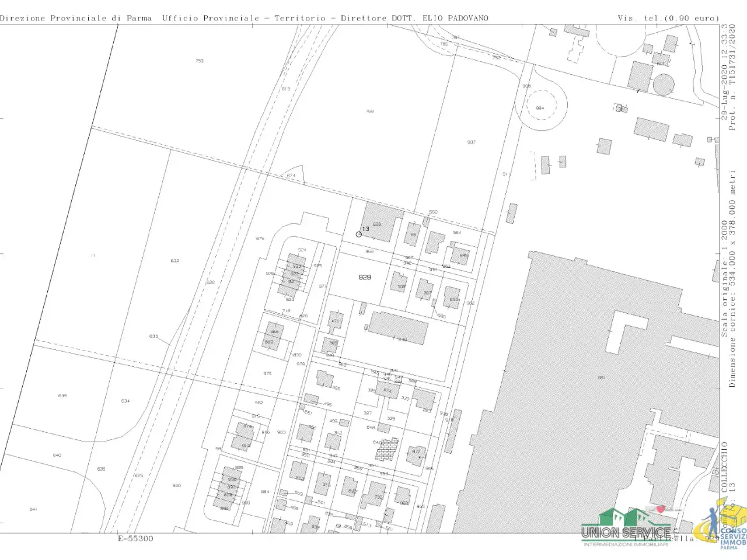Image resolution: width=747 pixels, height=560 pixels.
Task: Click the 'E=55300' coordinate label
Action: [135, 538]
